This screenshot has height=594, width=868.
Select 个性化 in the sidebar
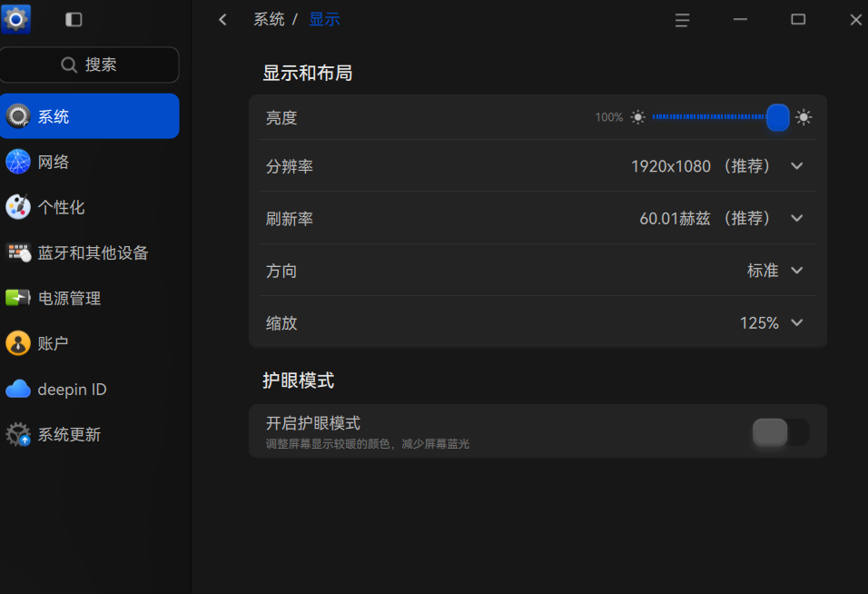[90, 207]
